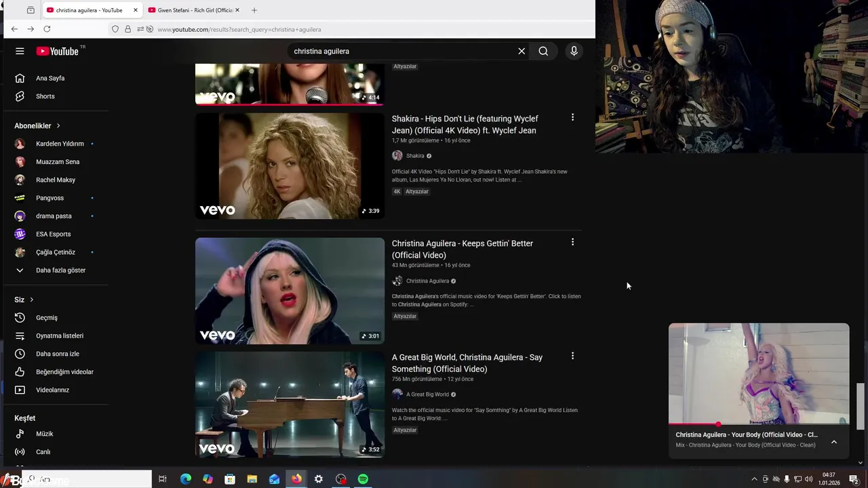Open options for Keeps Gettin' Better video
868x488 pixels.
tap(572, 242)
